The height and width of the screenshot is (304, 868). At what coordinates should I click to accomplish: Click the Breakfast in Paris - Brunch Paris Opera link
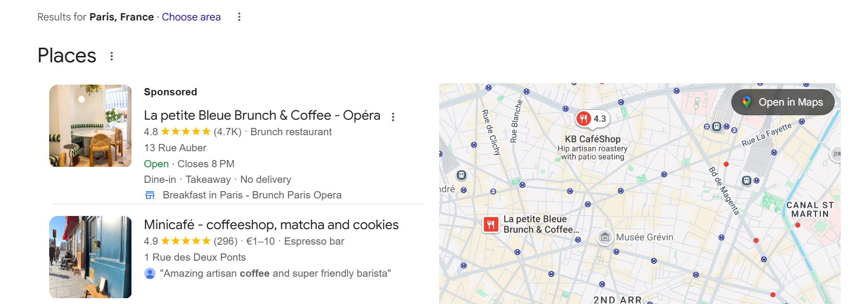pyautogui.click(x=252, y=195)
